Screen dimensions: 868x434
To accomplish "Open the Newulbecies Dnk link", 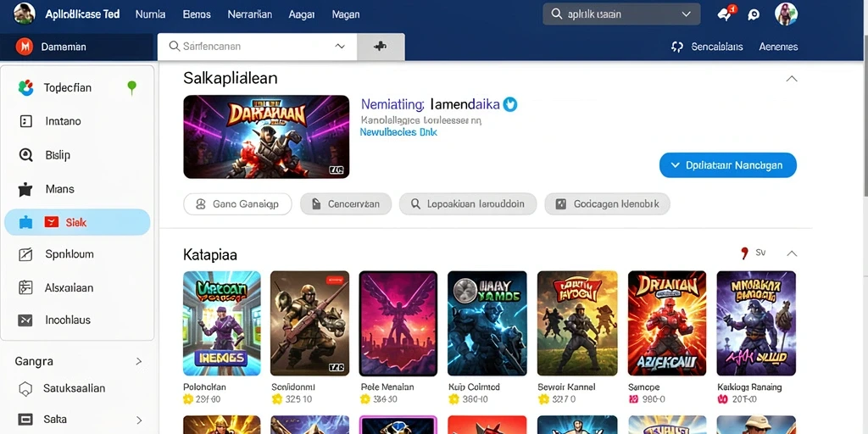I will pyautogui.click(x=398, y=132).
